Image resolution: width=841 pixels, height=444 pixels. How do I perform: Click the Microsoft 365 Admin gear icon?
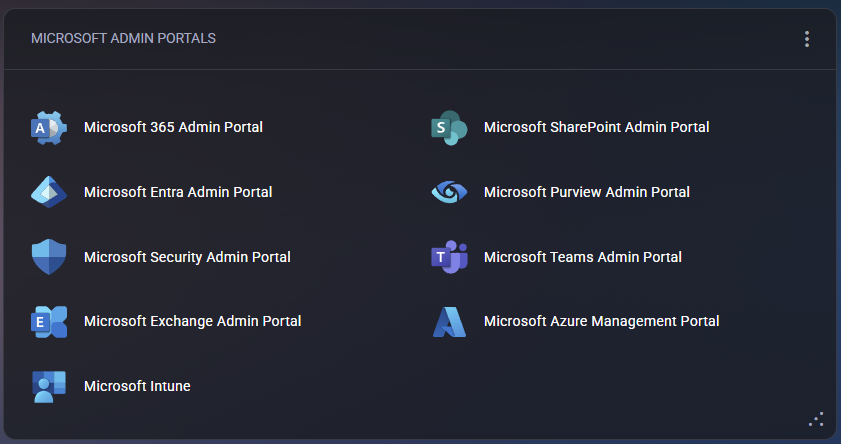[x=48, y=128]
